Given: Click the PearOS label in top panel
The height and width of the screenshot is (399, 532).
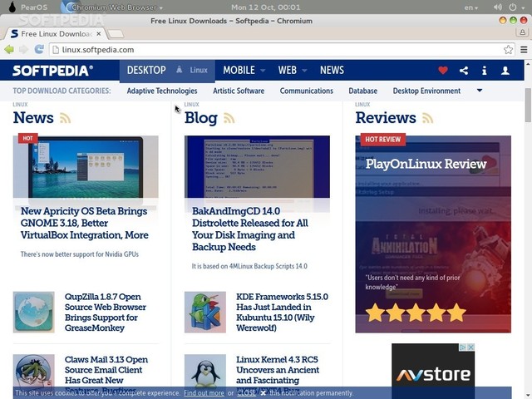Looking at the screenshot, I should [34, 7].
